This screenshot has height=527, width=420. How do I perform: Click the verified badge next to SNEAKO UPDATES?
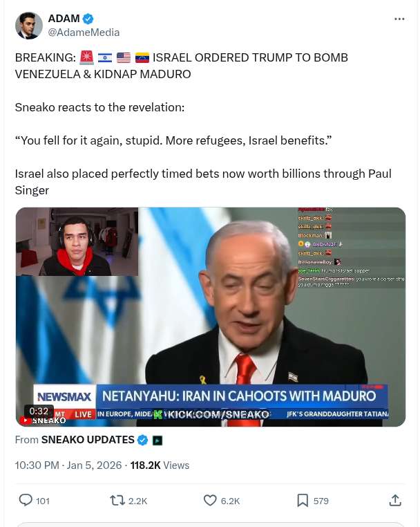tap(143, 440)
